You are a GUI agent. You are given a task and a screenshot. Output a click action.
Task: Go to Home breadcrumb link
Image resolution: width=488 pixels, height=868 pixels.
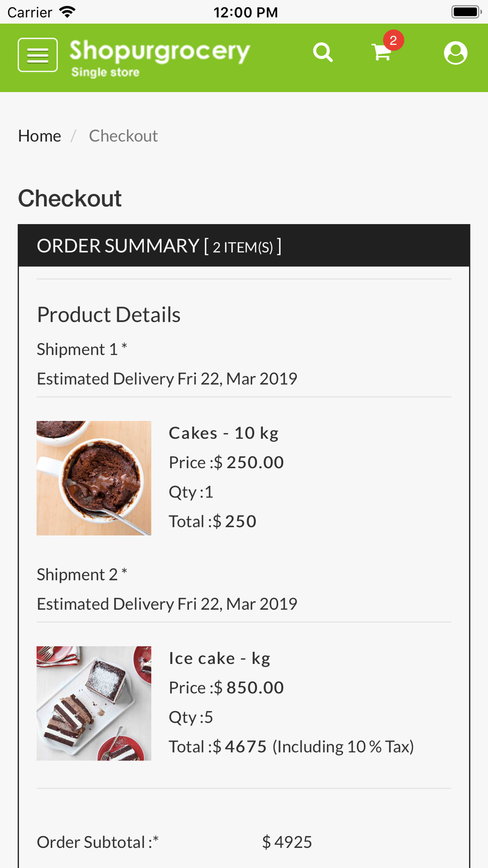(40, 136)
